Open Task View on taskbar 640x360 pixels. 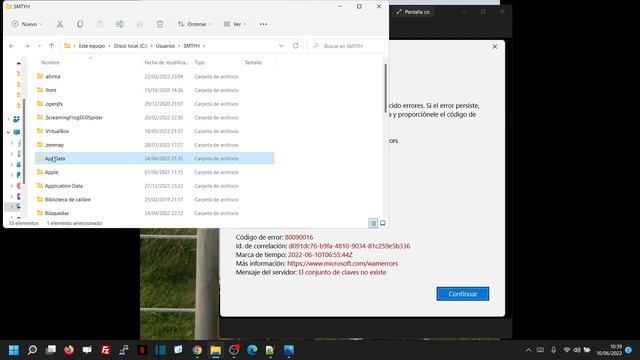pyautogui.click(x=51, y=350)
